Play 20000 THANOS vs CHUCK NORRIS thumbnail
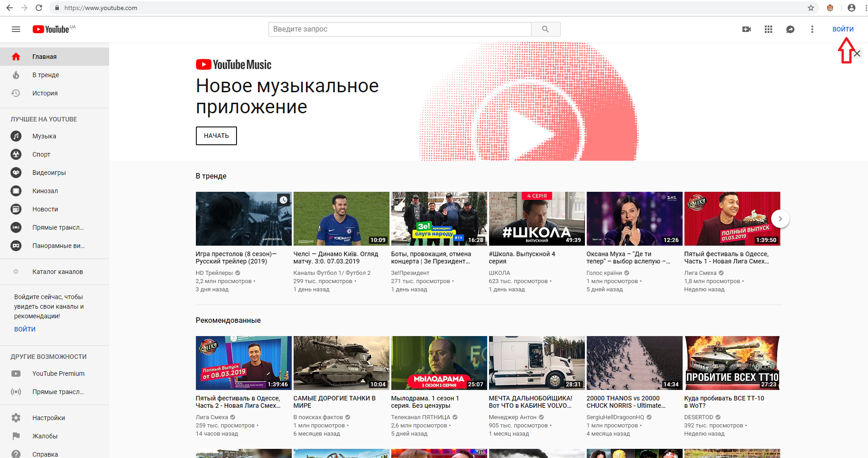 pos(635,363)
